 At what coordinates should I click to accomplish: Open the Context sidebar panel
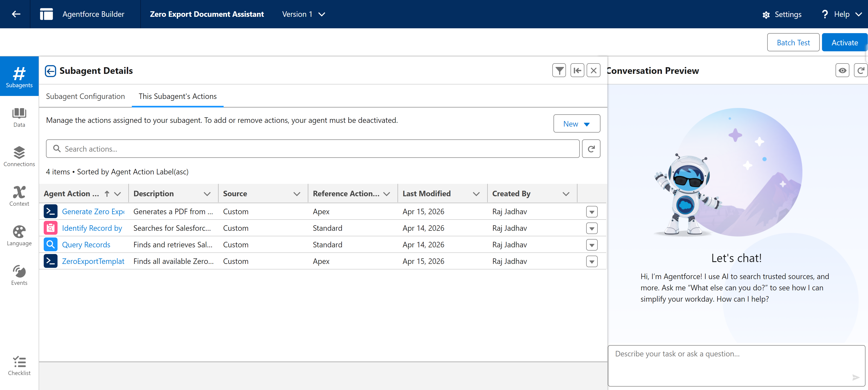point(19,196)
